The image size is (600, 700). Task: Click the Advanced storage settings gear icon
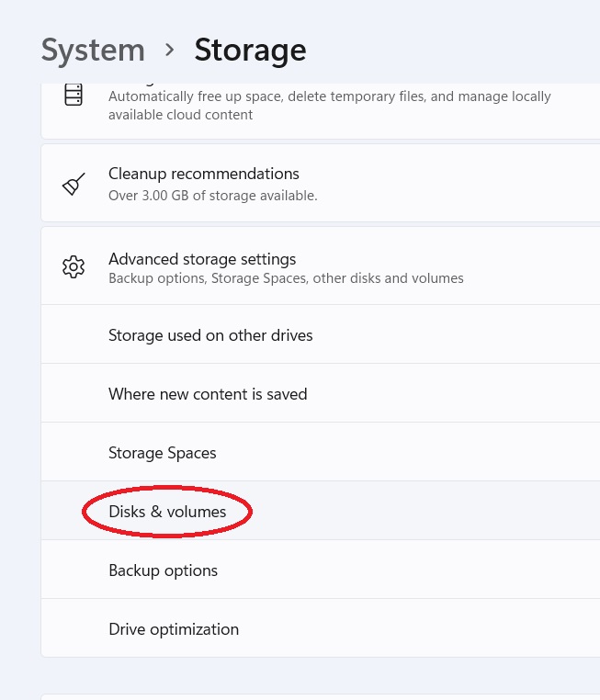click(74, 267)
